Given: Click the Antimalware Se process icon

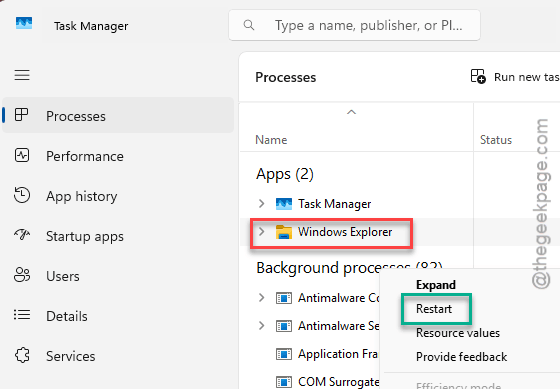Looking at the screenshot, I should pyautogui.click(x=284, y=326).
